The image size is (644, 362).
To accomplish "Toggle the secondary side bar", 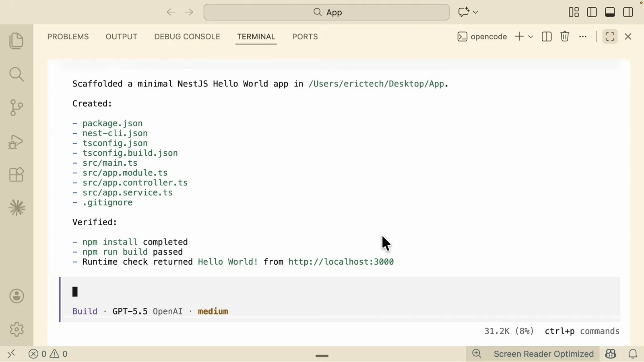I will [x=628, y=12].
